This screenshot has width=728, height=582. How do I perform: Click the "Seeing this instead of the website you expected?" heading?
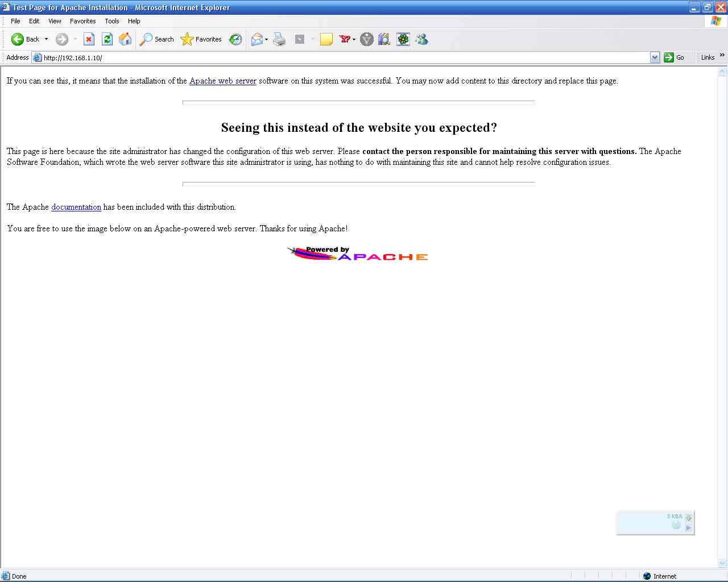(x=359, y=127)
